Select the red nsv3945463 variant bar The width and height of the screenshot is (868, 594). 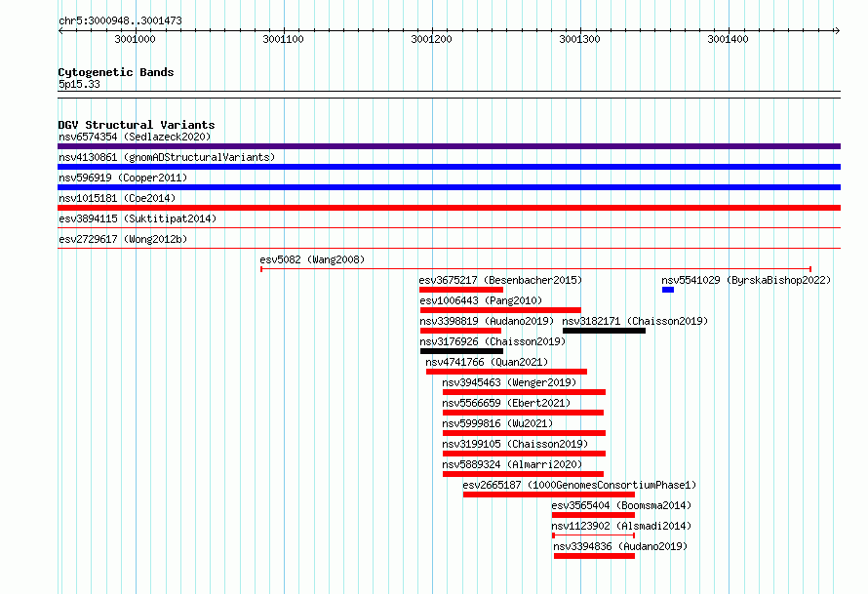pyautogui.click(x=525, y=392)
